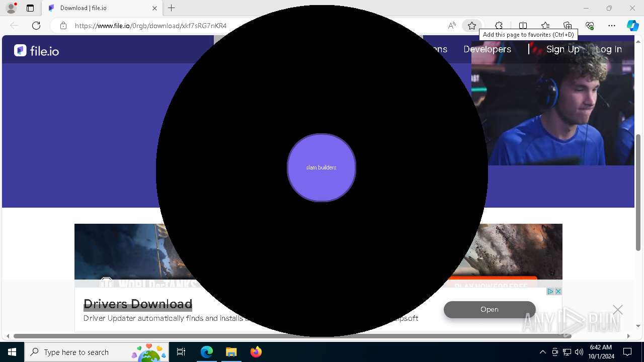Image resolution: width=644 pixels, height=362 pixels.
Task: Dismiss the bottom banner with large X
Action: (x=618, y=310)
